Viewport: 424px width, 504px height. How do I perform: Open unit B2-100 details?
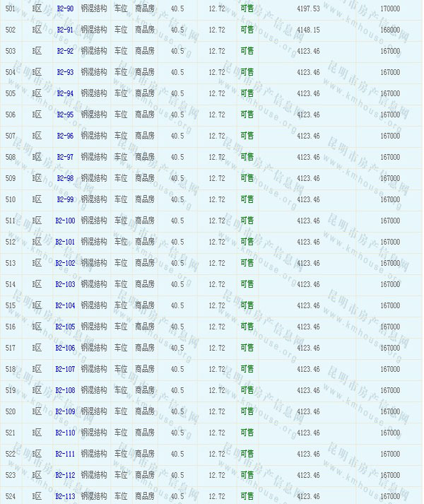pyautogui.click(x=65, y=221)
